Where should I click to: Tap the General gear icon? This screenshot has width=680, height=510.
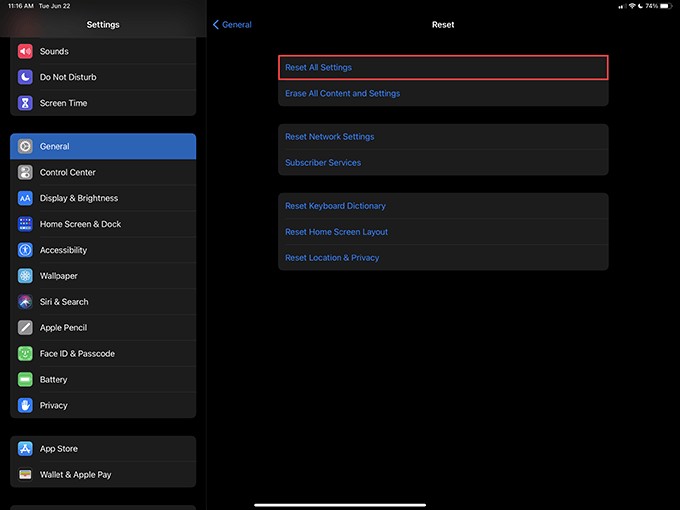tap(25, 146)
